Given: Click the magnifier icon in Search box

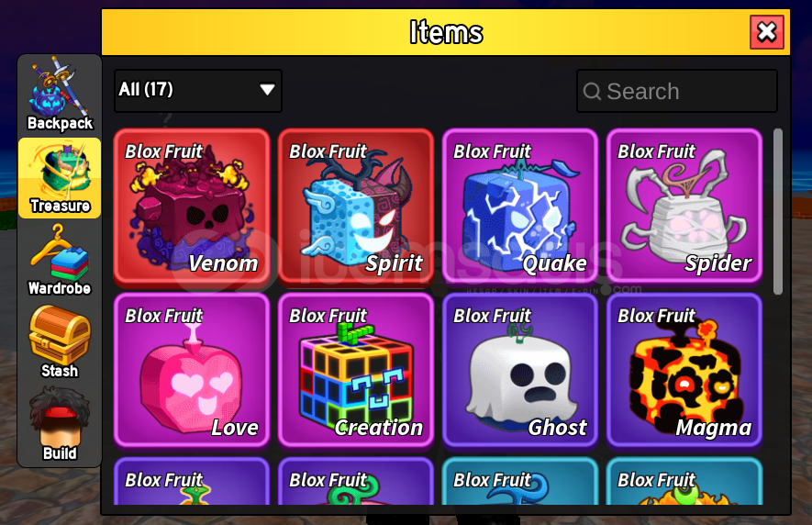Looking at the screenshot, I should 592,92.
